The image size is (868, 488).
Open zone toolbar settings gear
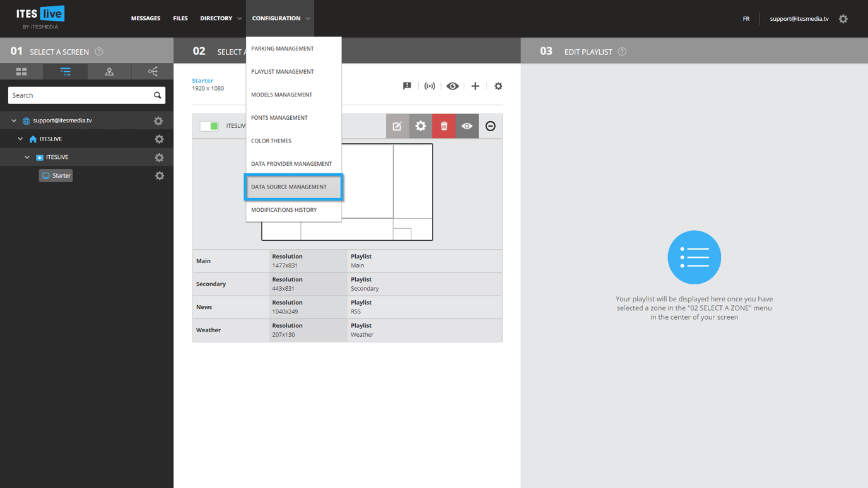click(x=498, y=86)
